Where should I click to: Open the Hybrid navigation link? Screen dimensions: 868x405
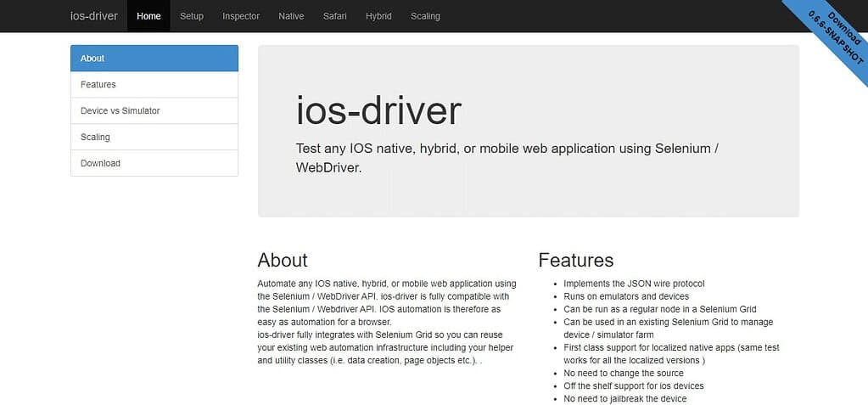378,16
